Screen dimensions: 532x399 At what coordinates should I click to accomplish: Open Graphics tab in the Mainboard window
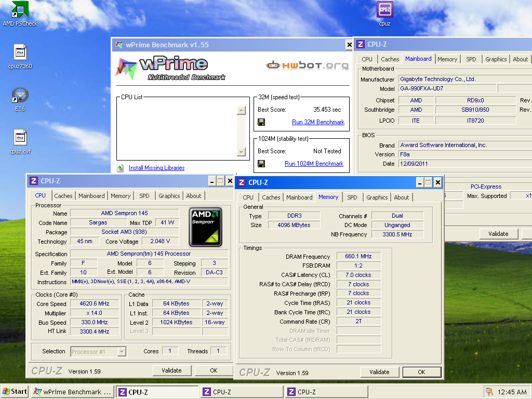point(496,59)
